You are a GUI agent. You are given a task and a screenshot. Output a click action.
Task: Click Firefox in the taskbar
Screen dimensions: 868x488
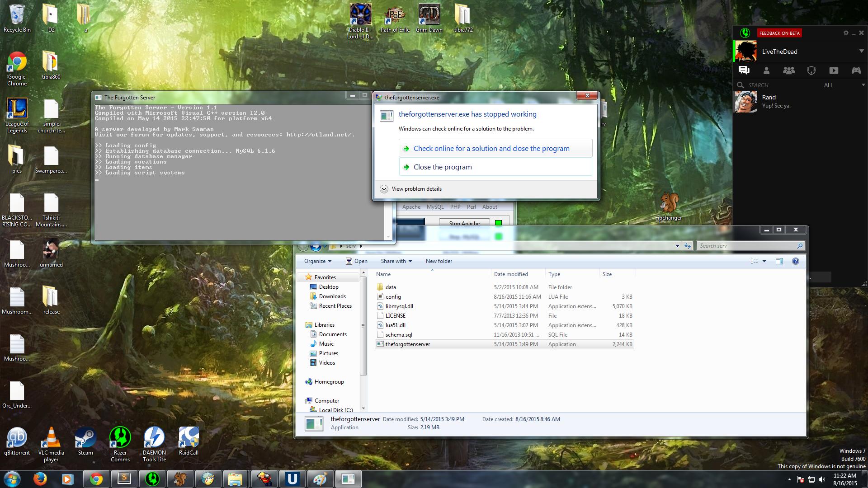click(40, 479)
